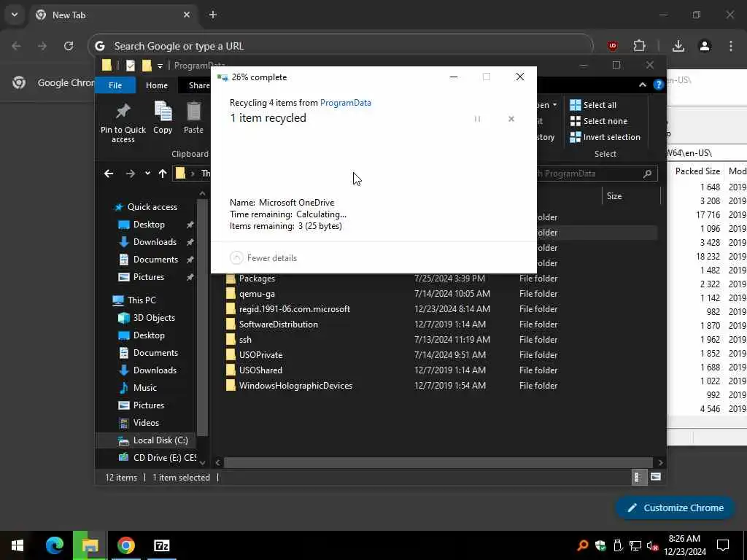
Task: Select regid.1991-06.com.microsoft folder
Action: coord(295,309)
